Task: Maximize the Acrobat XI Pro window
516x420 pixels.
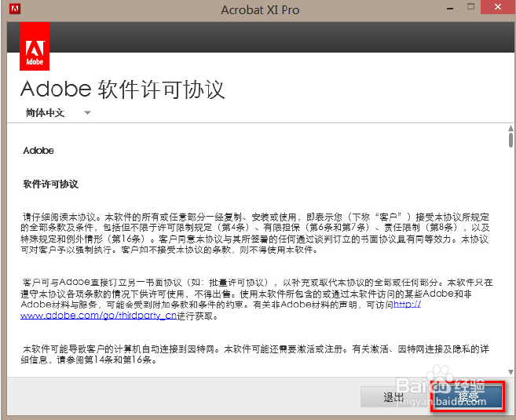Action: (x=471, y=6)
